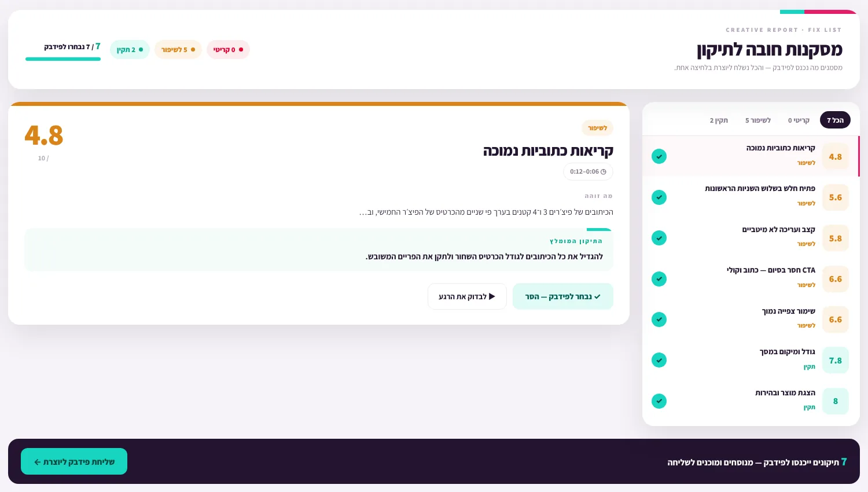The width and height of the screenshot is (868, 492).
Task: Click the large 4.8 score in detail card
Action: (x=44, y=135)
